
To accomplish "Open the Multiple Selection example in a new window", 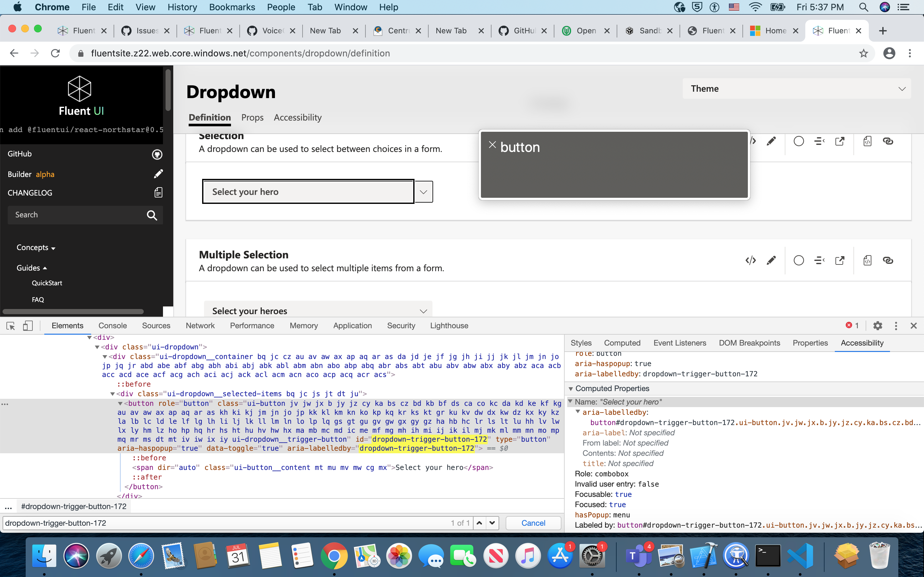I will pos(840,260).
